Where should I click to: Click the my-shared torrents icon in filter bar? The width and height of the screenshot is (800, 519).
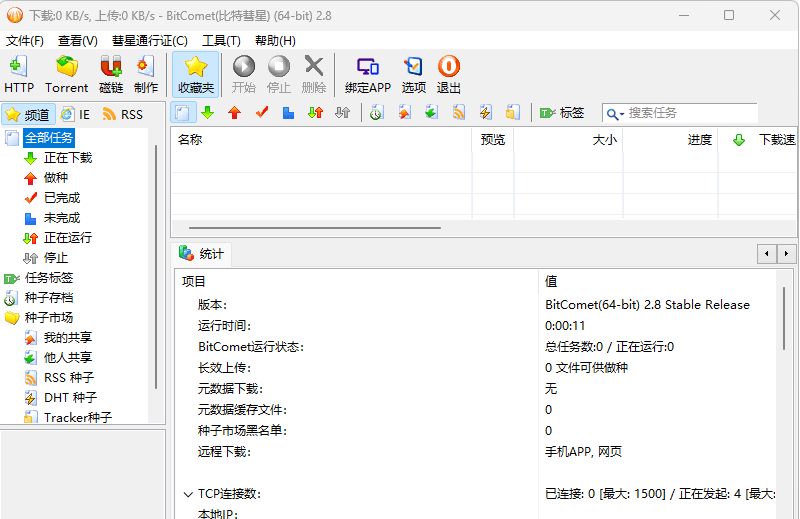pos(404,113)
